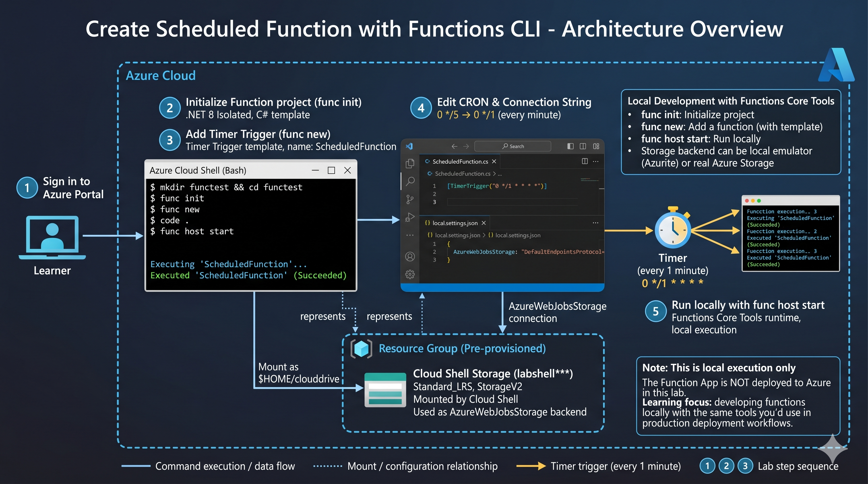Close the local.settings.json tab
Screen dimensions: 868x484
point(484,223)
